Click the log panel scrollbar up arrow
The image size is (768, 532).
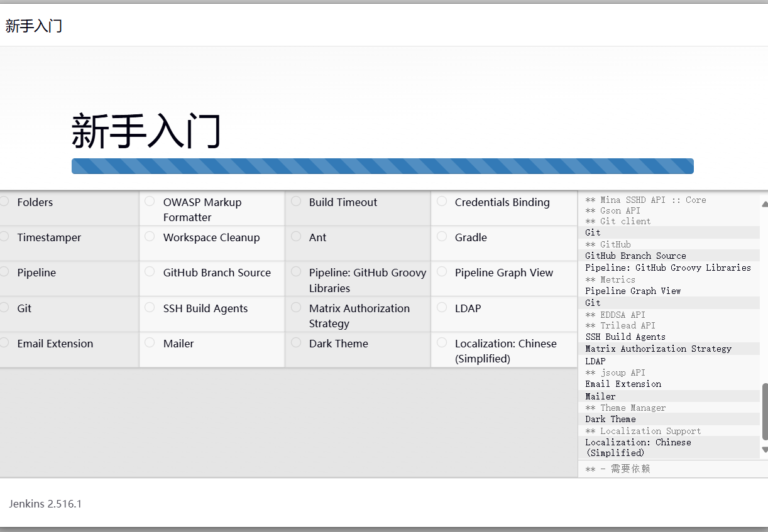pos(764,204)
